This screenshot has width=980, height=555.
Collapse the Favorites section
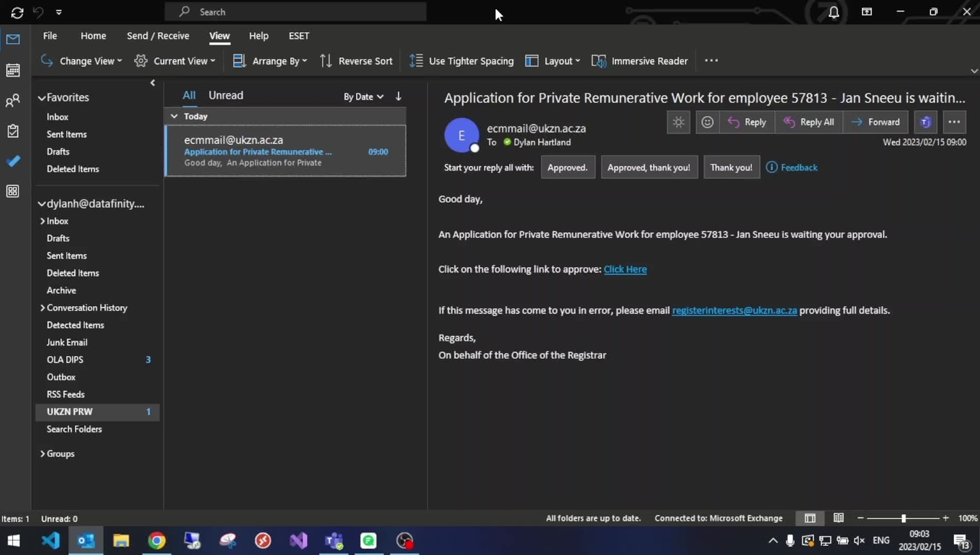tap(42, 98)
